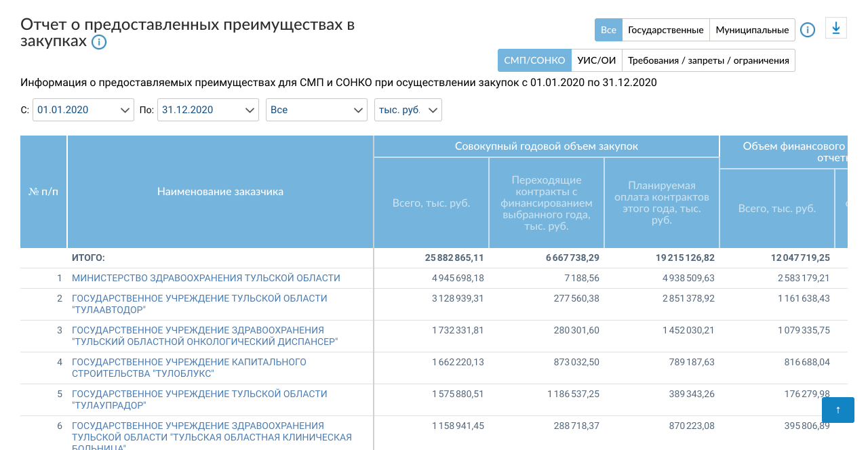Download the report with the download icon
Image resolution: width=868 pixels, height=450 pixels.
click(835, 28)
